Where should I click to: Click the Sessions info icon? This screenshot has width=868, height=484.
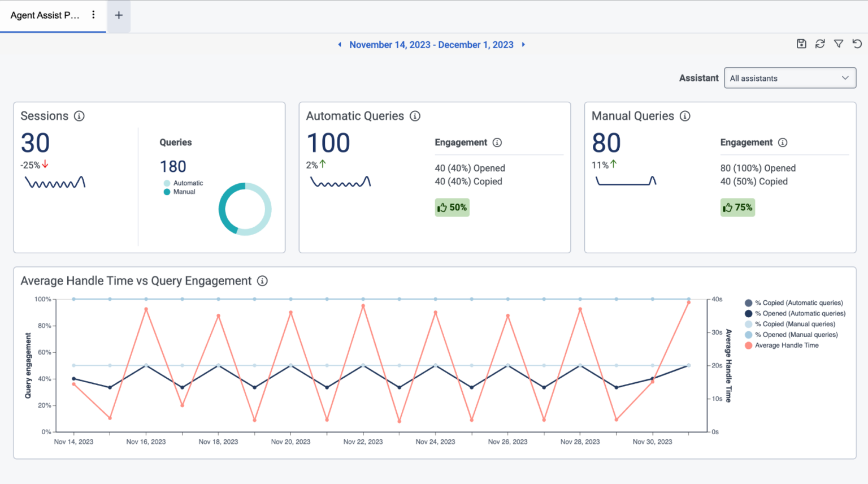(x=79, y=116)
